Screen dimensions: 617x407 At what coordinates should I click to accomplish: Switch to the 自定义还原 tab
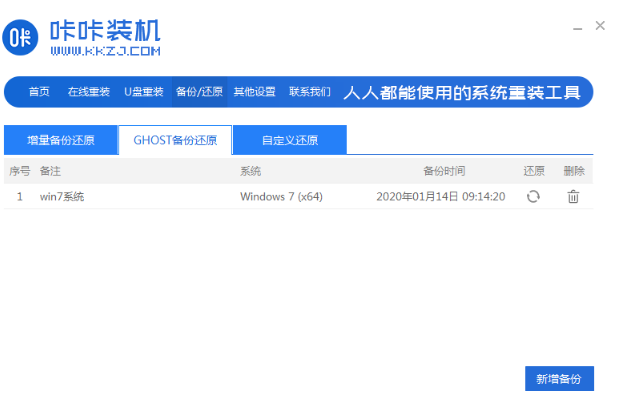(290, 140)
